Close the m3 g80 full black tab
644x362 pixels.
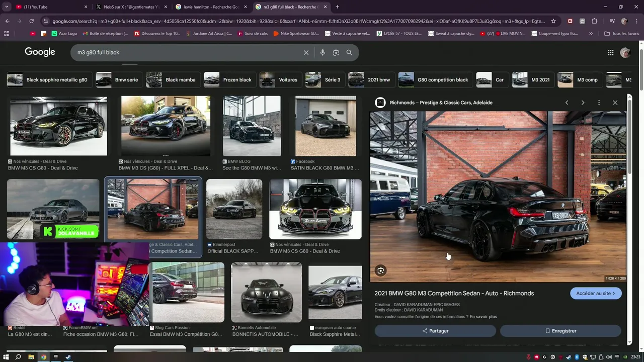(326, 7)
